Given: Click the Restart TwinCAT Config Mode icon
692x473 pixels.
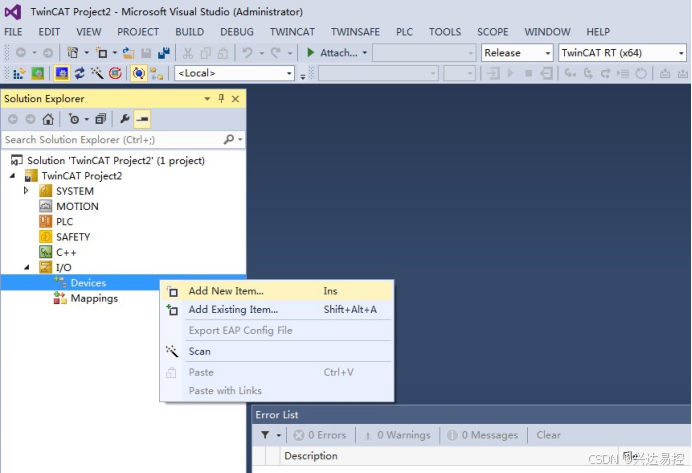Looking at the screenshot, I should click(x=61, y=73).
